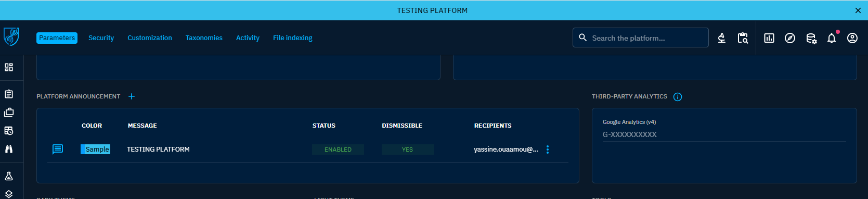Click the Sample color chip
The height and width of the screenshot is (199, 868).
pos(95,150)
